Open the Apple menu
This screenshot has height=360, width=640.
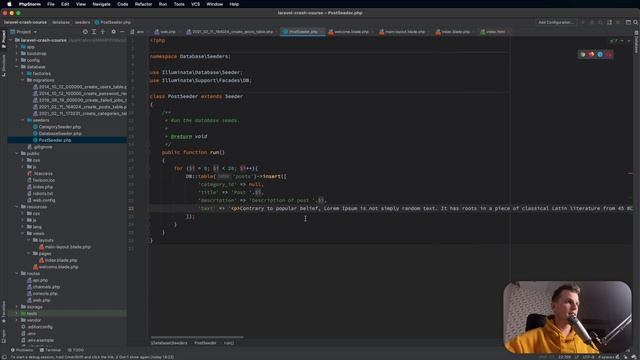[9, 4]
